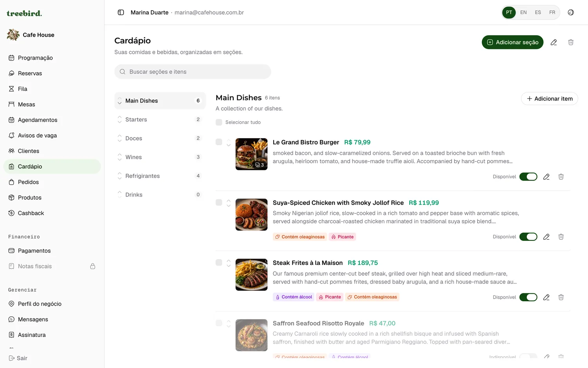
Task: Toggle Suya-Spiced Chicken availability switch
Action: tap(528, 237)
